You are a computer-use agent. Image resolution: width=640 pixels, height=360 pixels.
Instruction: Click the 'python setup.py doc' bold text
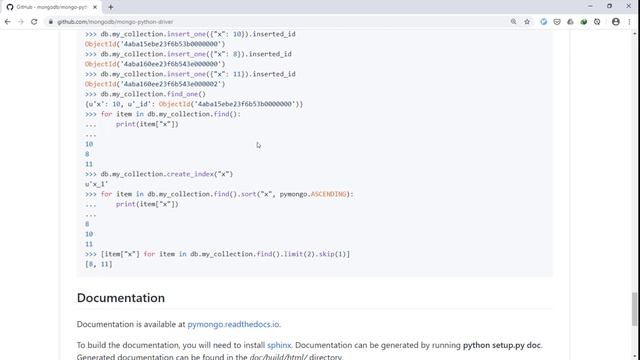coord(502,345)
